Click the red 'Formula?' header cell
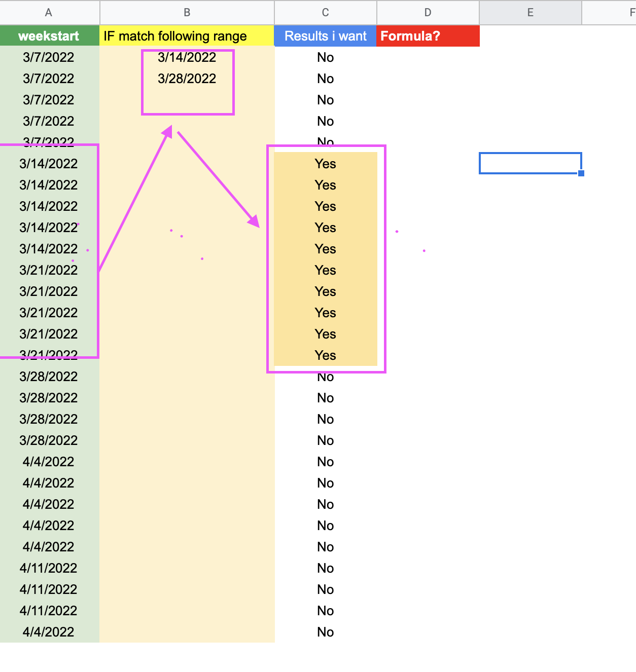The image size is (636, 672). [x=428, y=36]
